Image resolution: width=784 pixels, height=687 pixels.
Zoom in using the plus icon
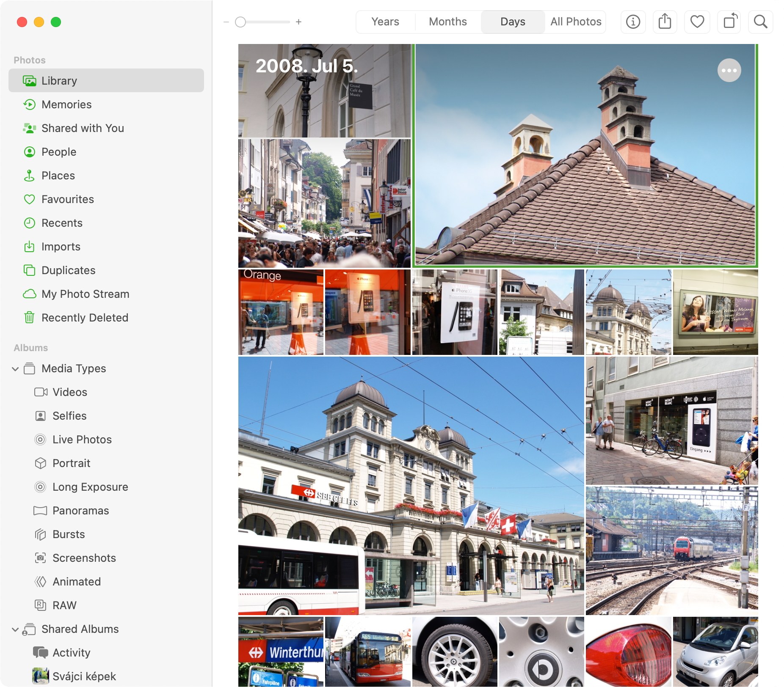tap(298, 22)
